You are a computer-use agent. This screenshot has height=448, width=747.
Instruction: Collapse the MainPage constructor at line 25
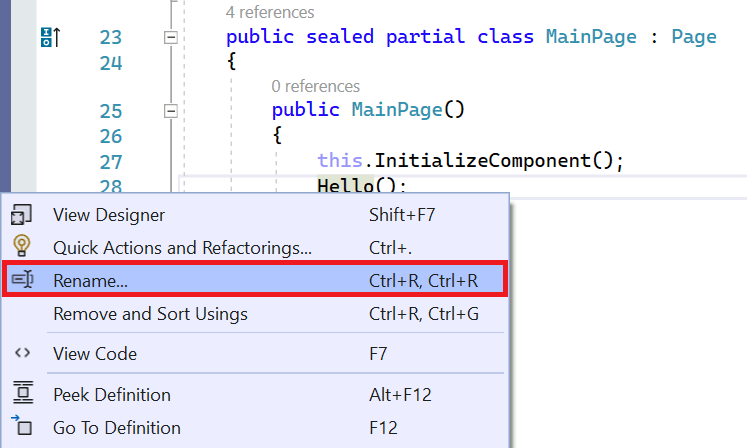(171, 111)
